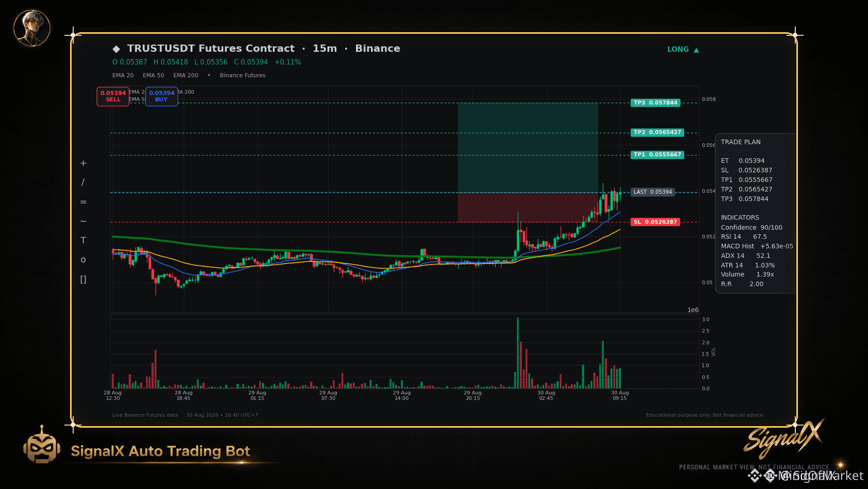Image resolution: width=868 pixels, height=489 pixels.
Task: Choose the parallel lines equals tool
Action: click(83, 202)
